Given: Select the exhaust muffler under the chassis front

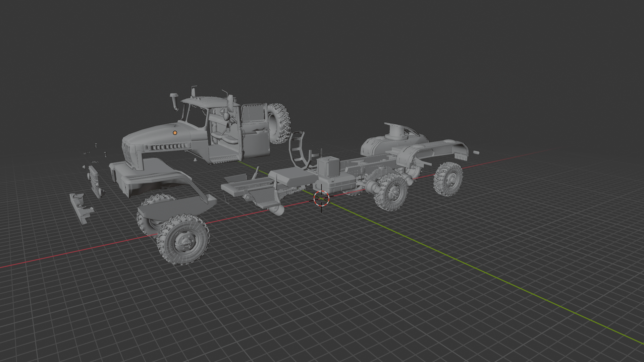Looking at the screenshot, I should click(277, 209).
